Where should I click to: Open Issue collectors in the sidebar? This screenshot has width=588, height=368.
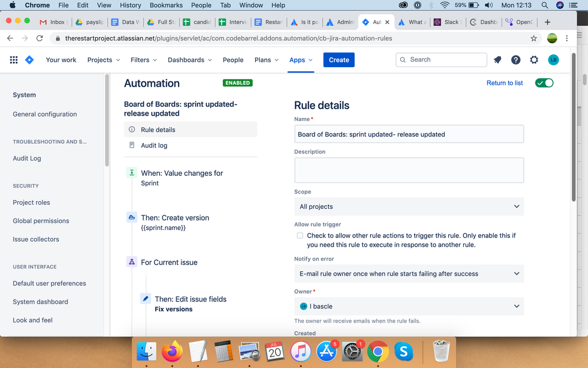pos(35,239)
